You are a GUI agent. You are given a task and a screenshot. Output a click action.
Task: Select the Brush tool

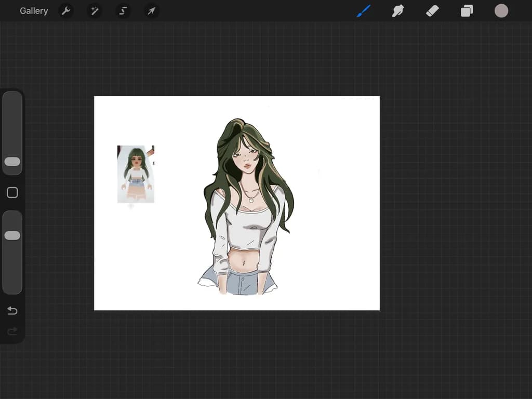click(x=364, y=11)
